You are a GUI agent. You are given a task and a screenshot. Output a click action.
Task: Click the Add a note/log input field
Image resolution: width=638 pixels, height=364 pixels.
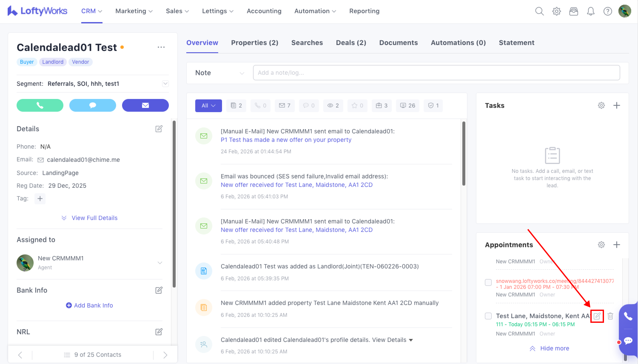pos(436,73)
